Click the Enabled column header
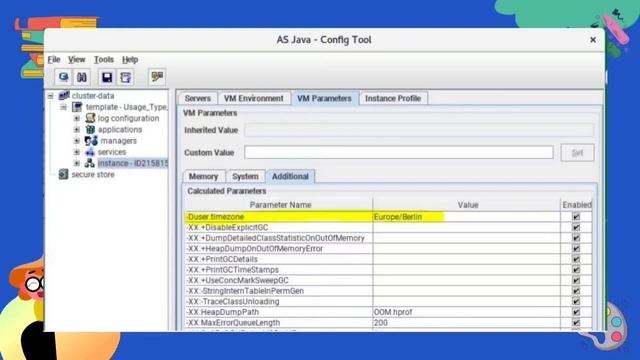The width and height of the screenshot is (640, 360). click(x=576, y=205)
